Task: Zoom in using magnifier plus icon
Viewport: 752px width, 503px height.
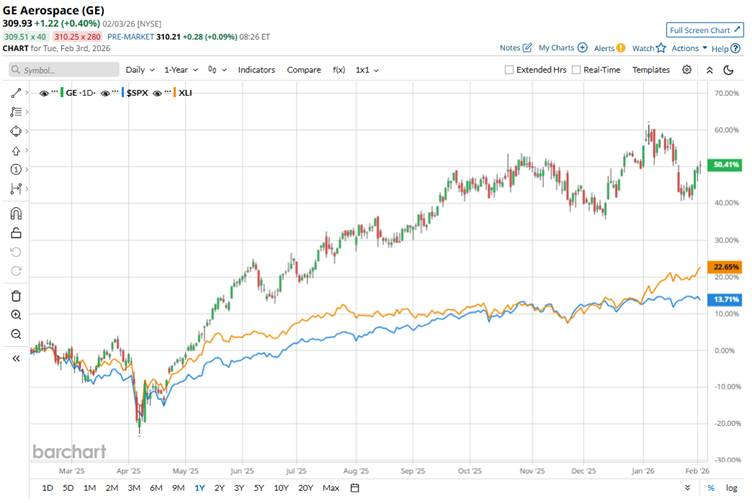Action: coord(15,314)
